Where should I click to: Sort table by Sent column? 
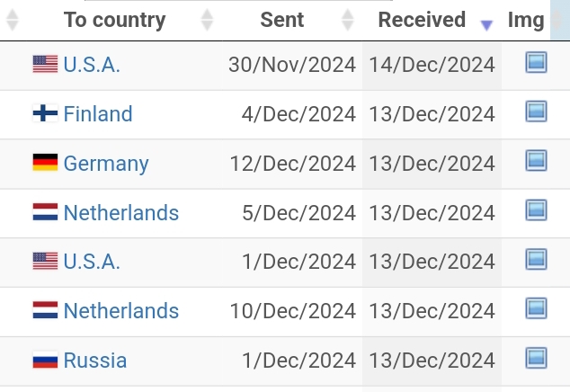(282, 20)
